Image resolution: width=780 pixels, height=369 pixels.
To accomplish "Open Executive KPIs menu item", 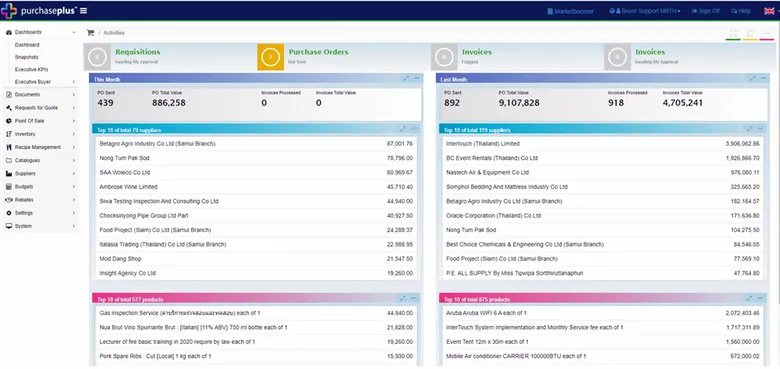I will (x=31, y=70).
